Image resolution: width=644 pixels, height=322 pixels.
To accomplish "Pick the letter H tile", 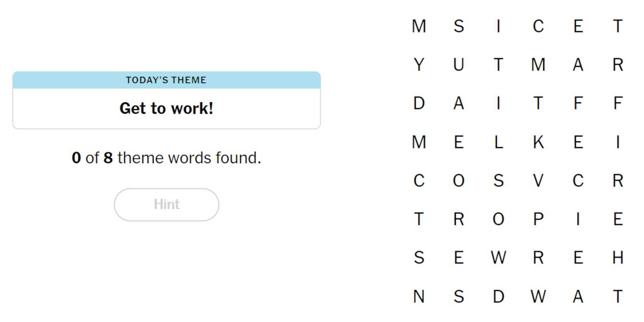I will [x=617, y=258].
